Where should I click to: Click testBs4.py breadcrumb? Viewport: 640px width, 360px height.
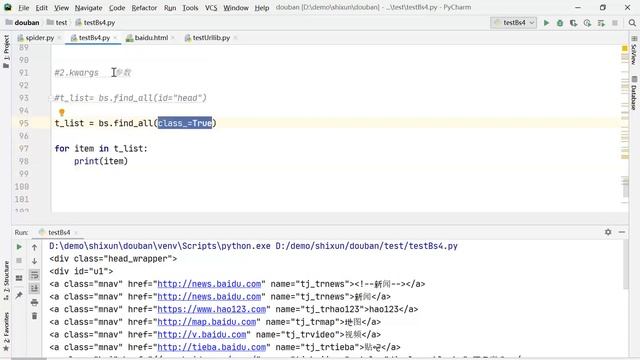pyautogui.click(x=95, y=23)
